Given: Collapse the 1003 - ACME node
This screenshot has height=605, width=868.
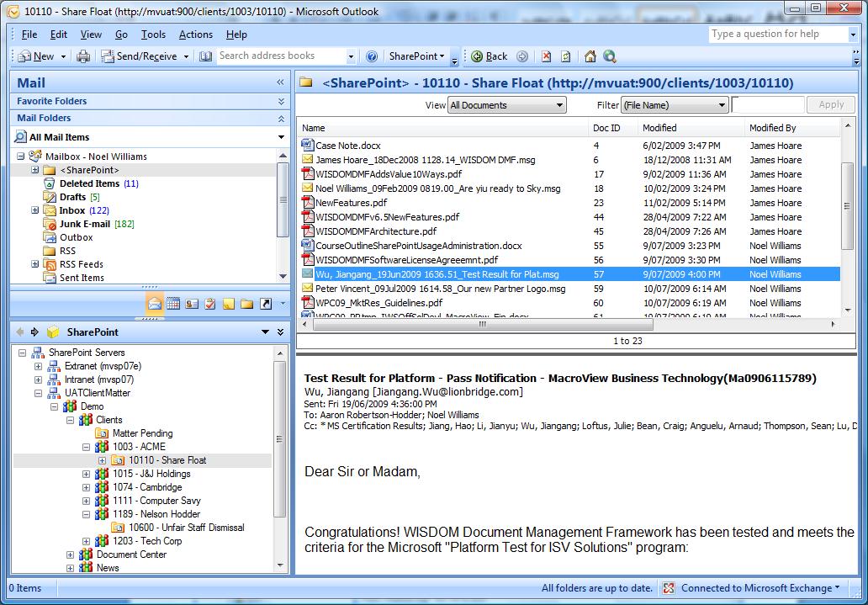Looking at the screenshot, I should [x=87, y=447].
